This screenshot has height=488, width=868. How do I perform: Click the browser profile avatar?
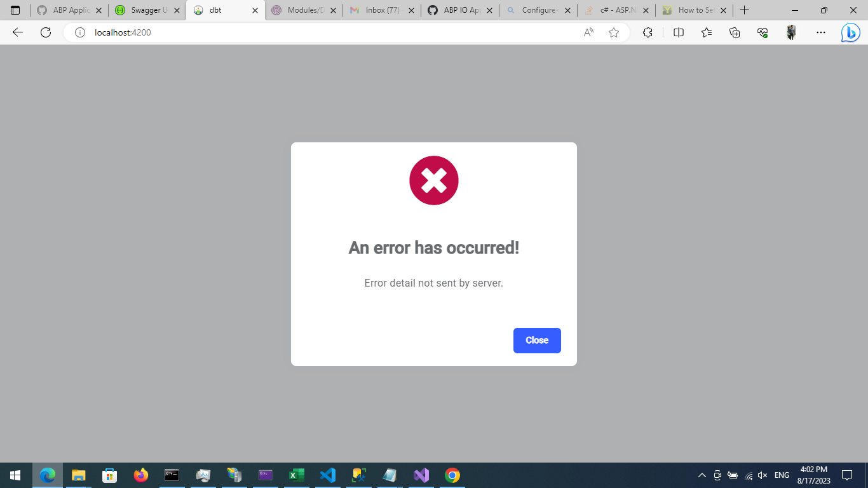791,32
